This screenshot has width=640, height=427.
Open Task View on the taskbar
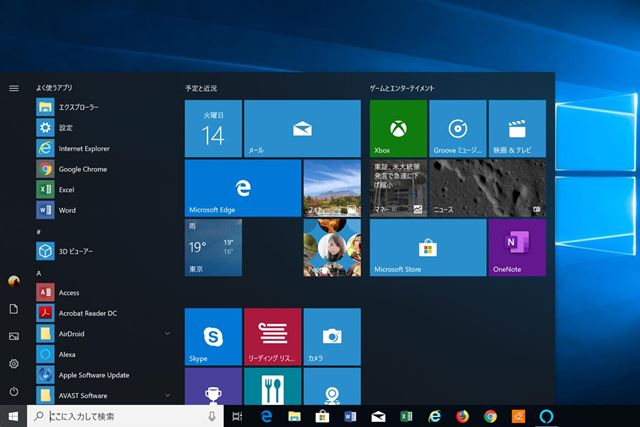point(237,416)
